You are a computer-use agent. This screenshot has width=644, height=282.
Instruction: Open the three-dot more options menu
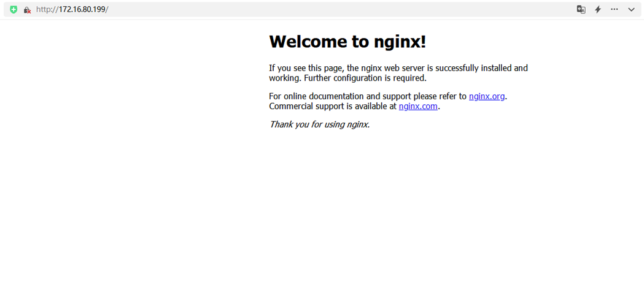615,9
